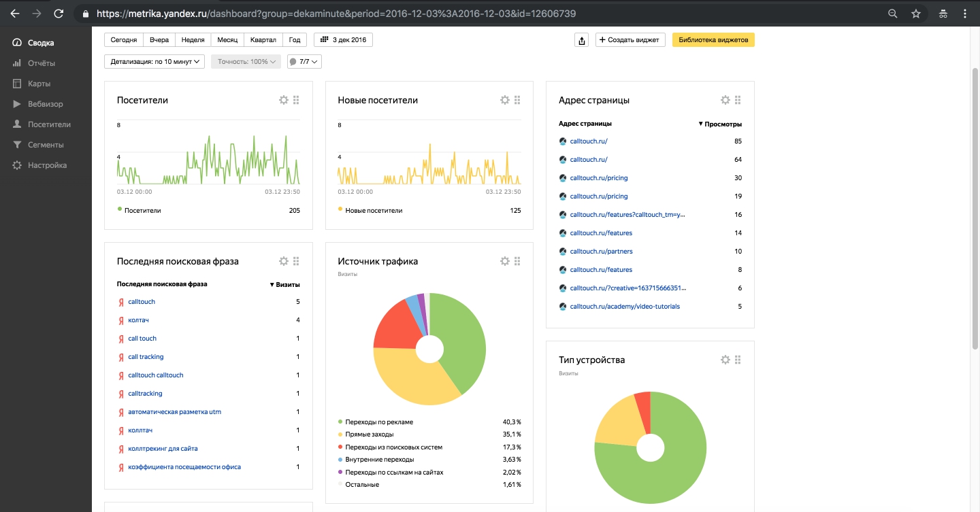Open the browser three-dot menu
The width and height of the screenshot is (980, 512).
[x=966, y=14]
